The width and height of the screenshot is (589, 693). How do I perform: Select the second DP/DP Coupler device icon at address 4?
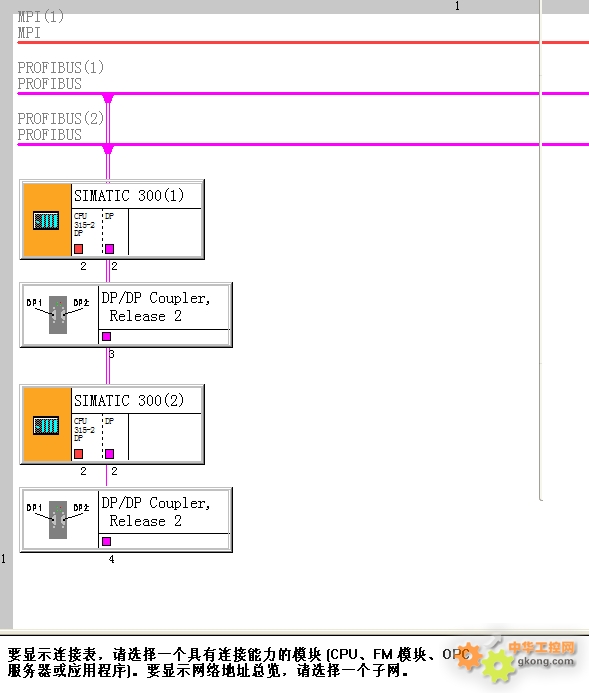point(58,520)
